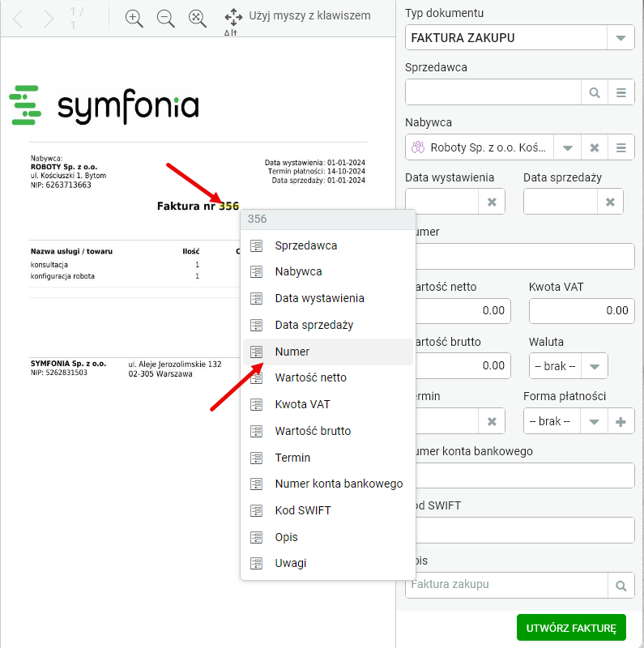Add new Forma płatności plus icon
This screenshot has height=648, width=644.
click(x=621, y=421)
